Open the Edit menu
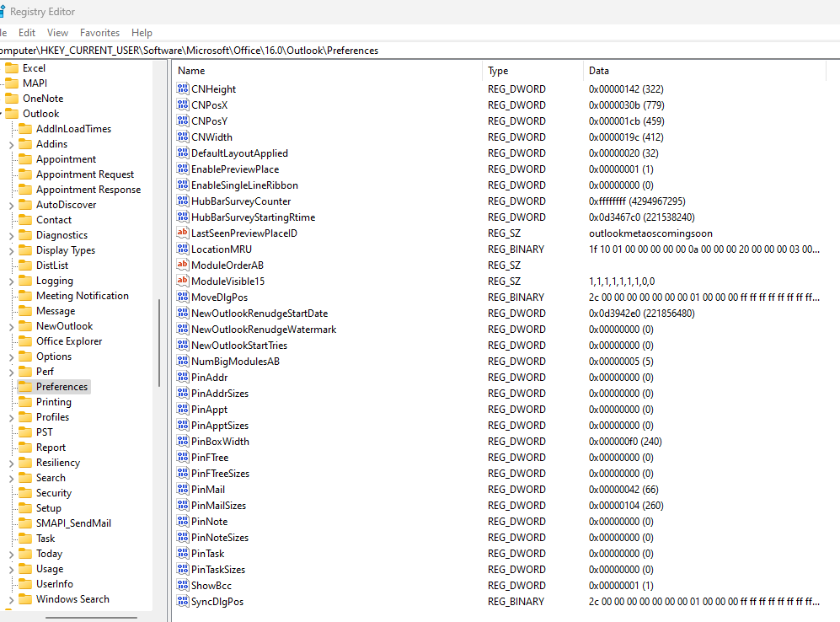840x622 pixels. click(x=27, y=33)
